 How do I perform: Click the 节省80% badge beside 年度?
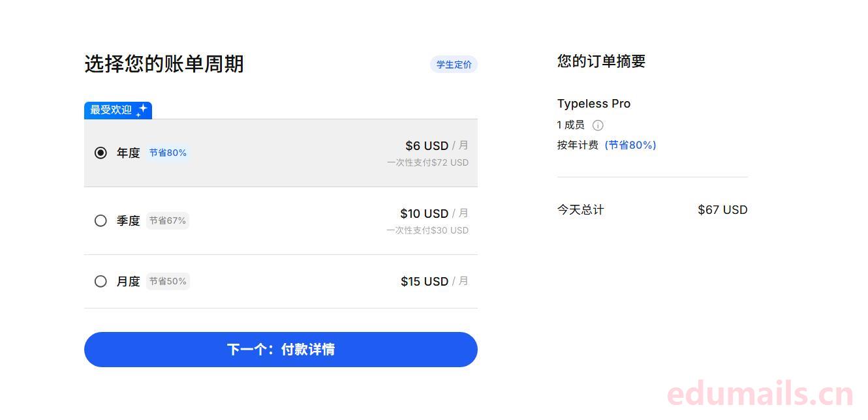pyautogui.click(x=168, y=153)
